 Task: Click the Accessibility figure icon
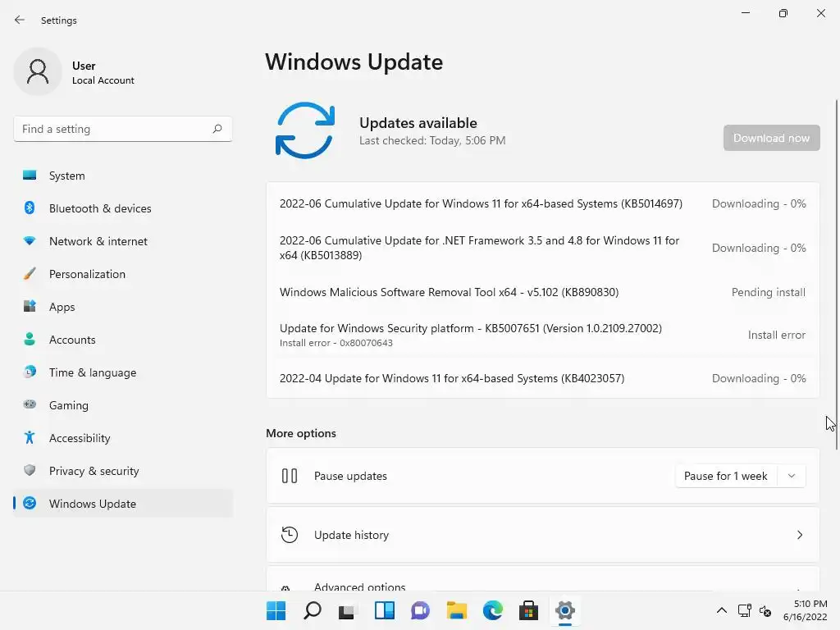(30, 438)
